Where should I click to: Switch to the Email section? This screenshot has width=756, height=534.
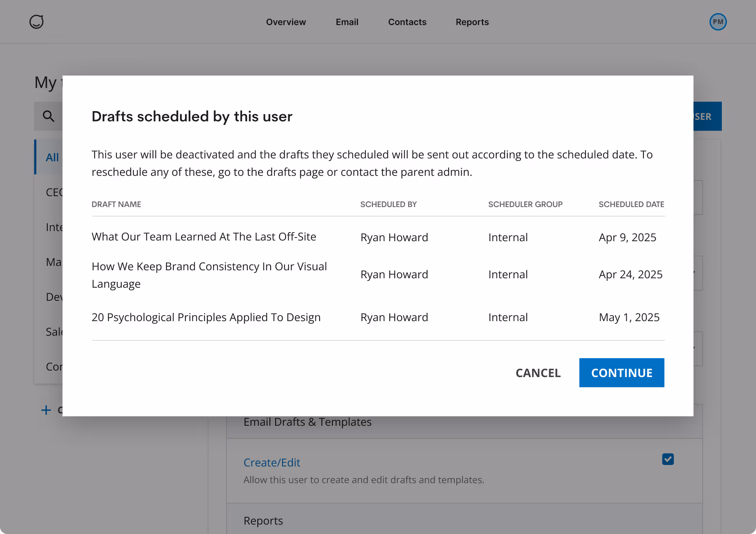tap(347, 22)
